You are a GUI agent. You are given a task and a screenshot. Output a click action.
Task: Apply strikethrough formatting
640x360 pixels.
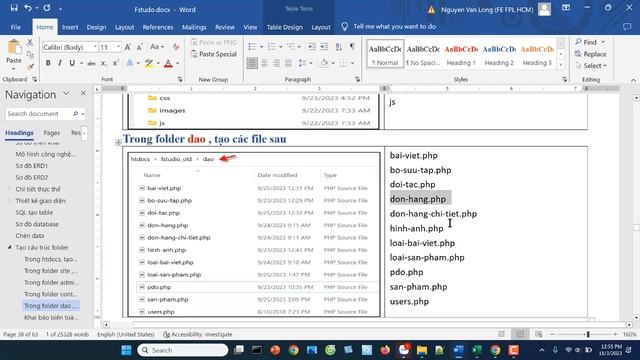point(91,63)
